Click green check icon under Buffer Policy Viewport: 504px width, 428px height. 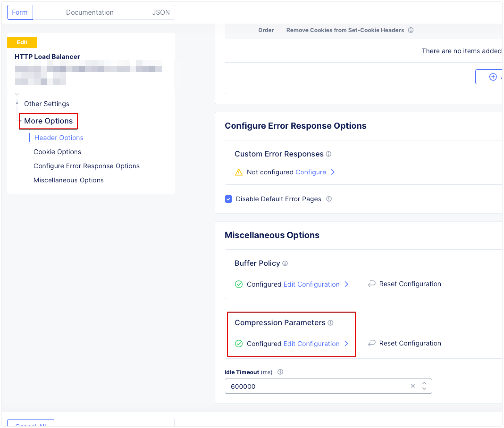tap(239, 284)
